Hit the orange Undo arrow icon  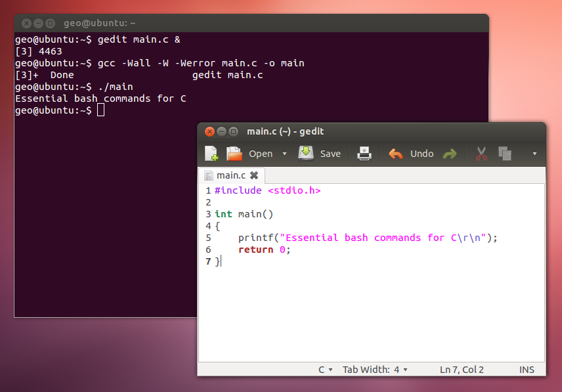tap(395, 154)
